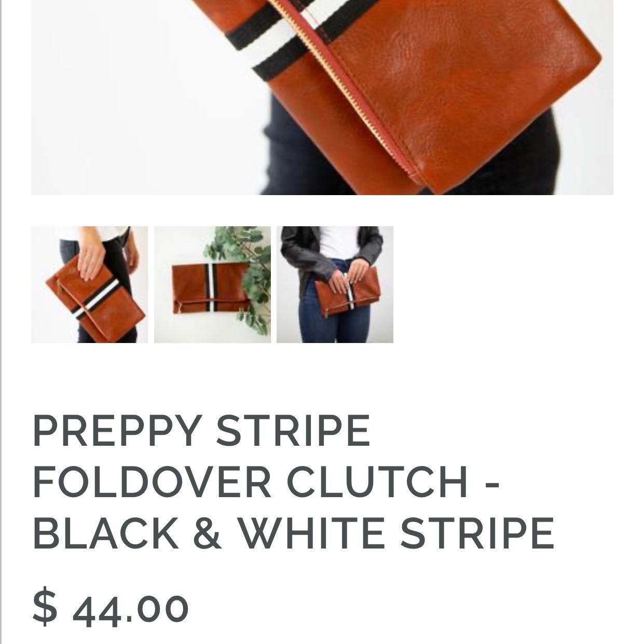Image resolution: width=644 pixels, height=644 pixels.
Task: Click the words FOLDOVER CLUTCH in title
Action: [x=251, y=482]
